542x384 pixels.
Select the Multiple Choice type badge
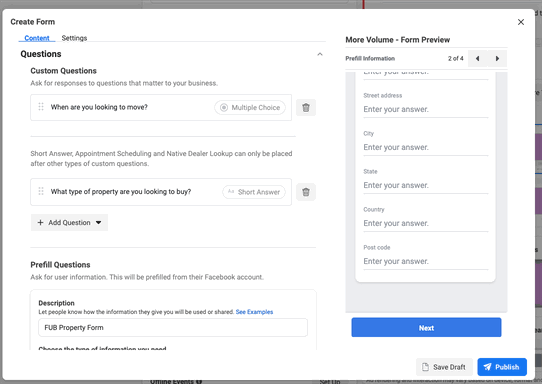(x=250, y=107)
